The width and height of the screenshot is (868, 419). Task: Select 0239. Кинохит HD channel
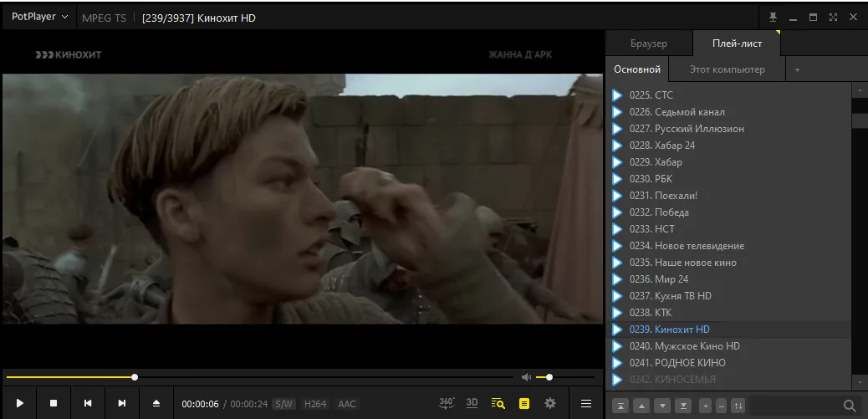coord(728,330)
